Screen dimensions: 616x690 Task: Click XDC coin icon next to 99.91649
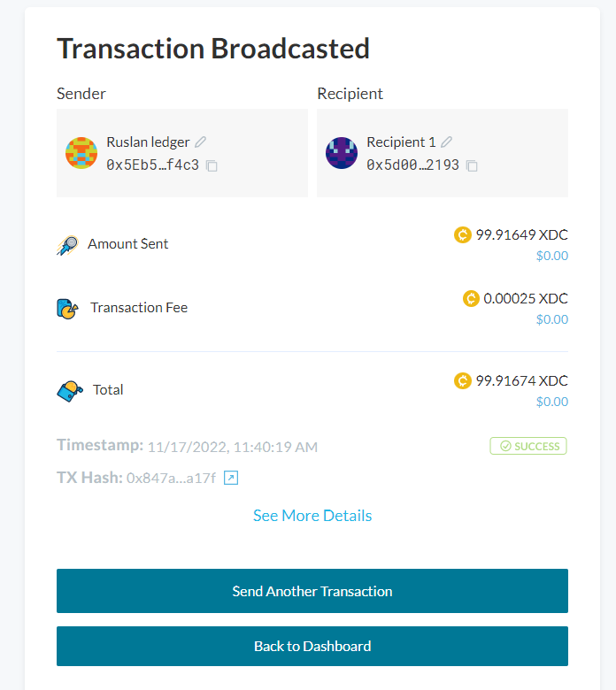click(463, 234)
